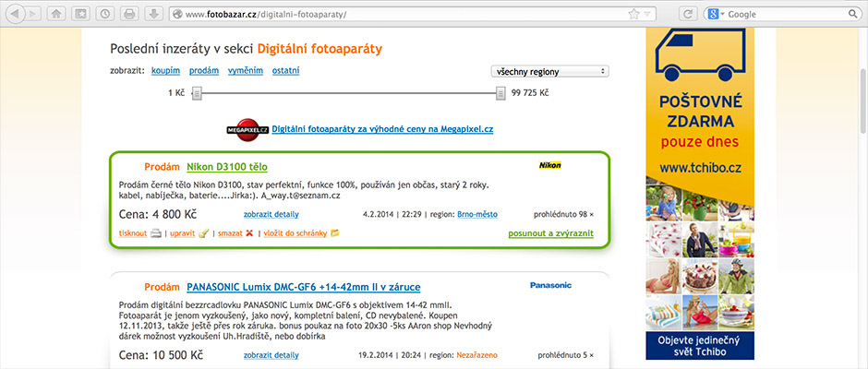Click the price range slider track
The height and width of the screenshot is (369, 868).
tap(349, 93)
